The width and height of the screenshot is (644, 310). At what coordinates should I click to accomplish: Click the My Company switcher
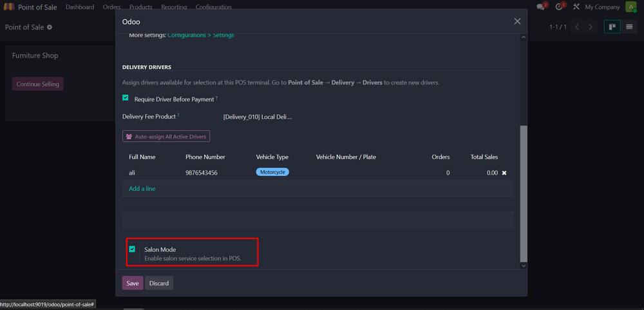pos(602,7)
